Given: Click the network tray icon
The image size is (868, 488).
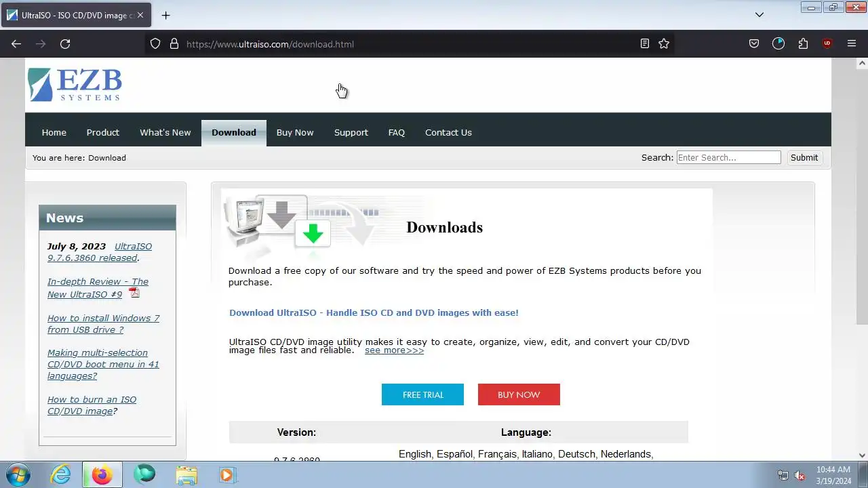Looking at the screenshot, I should click(783, 475).
